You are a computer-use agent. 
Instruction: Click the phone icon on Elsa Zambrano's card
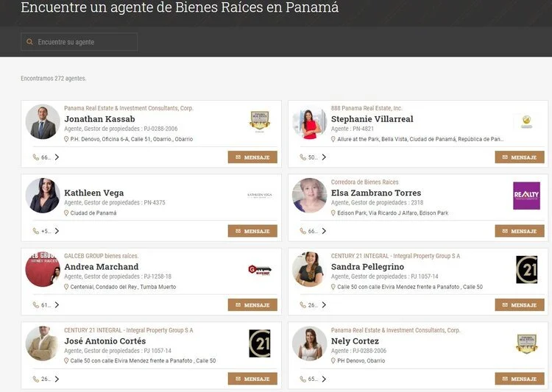click(x=302, y=231)
